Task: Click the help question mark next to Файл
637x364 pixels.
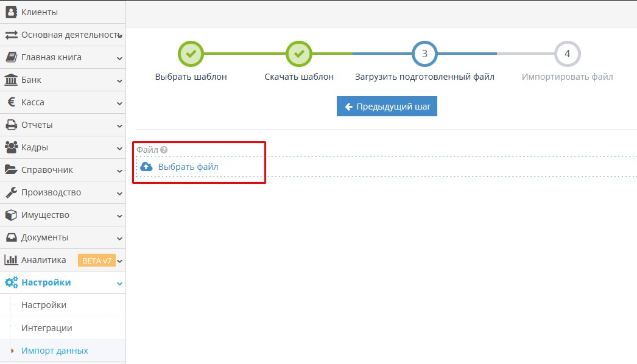Action: tap(164, 150)
